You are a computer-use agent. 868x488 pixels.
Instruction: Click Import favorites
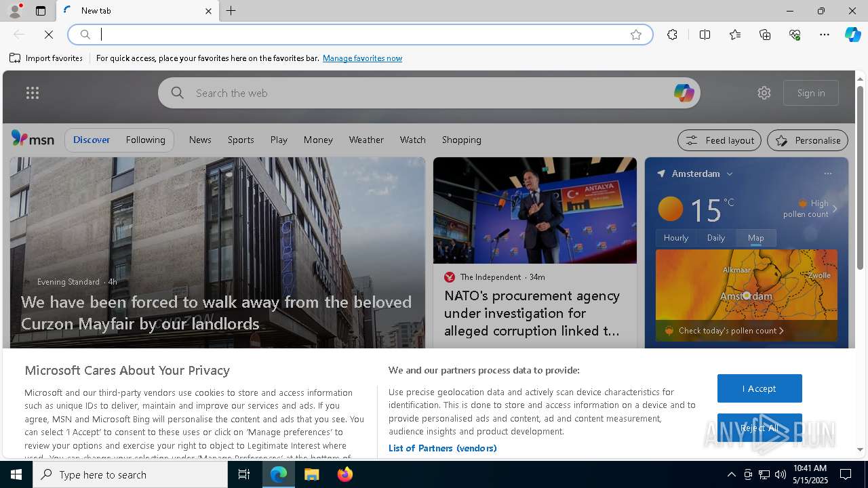[46, 58]
